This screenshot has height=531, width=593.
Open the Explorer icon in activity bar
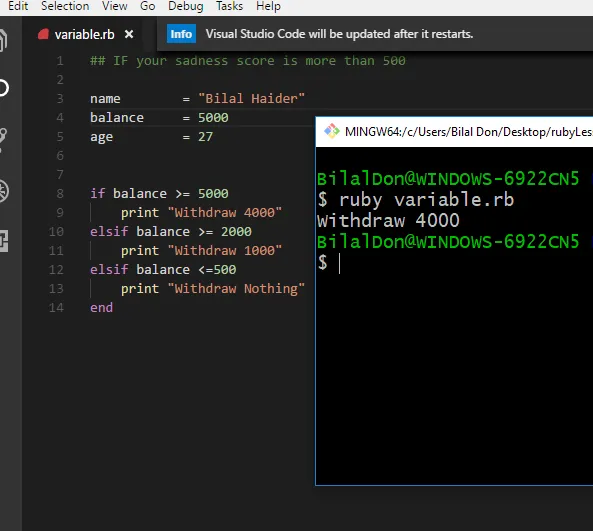point(3,40)
